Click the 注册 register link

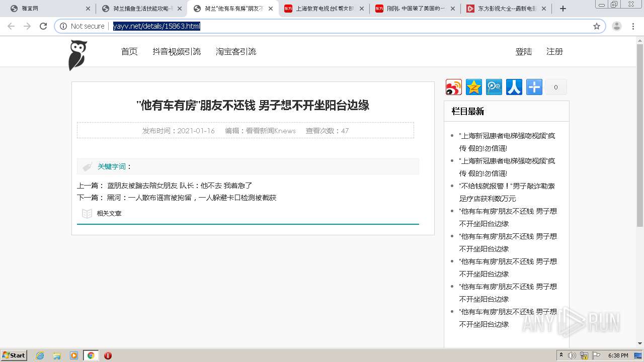pyautogui.click(x=554, y=51)
